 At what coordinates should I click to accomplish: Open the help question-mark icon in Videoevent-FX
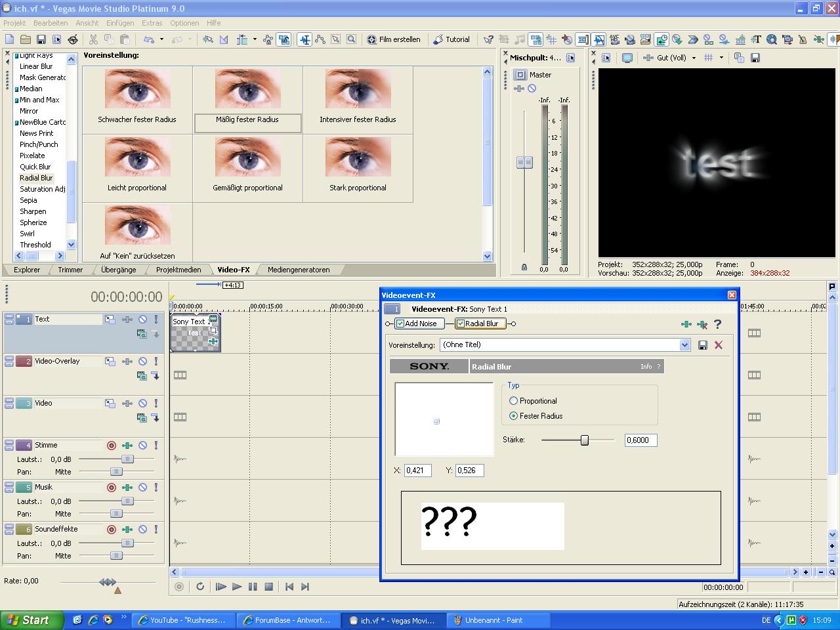click(718, 324)
